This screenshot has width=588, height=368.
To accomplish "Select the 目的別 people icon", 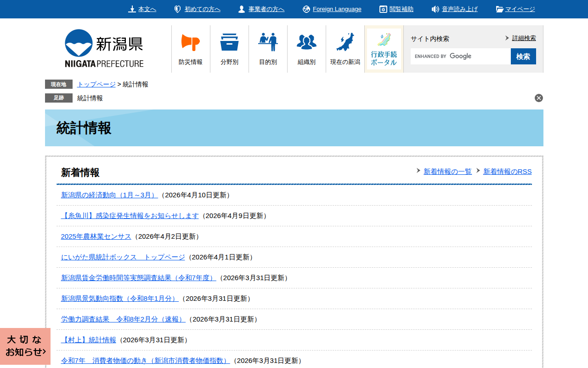I will pyautogui.click(x=268, y=43).
